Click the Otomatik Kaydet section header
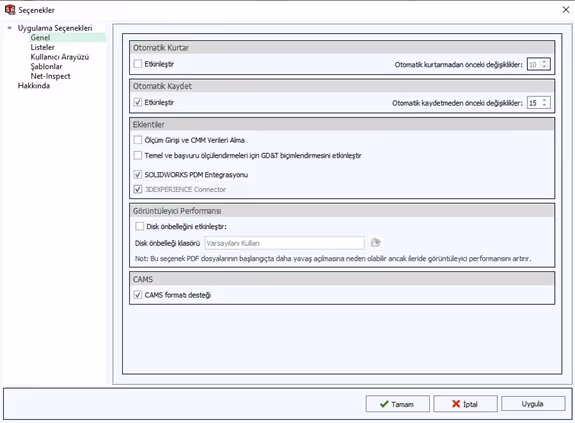The height and width of the screenshot is (423, 575). (342, 86)
